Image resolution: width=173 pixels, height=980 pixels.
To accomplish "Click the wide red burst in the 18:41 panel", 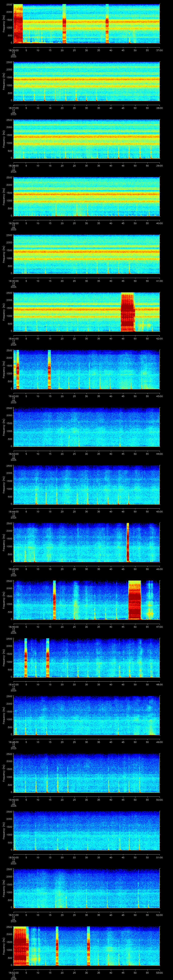I will pyautogui.click(x=128, y=312).
